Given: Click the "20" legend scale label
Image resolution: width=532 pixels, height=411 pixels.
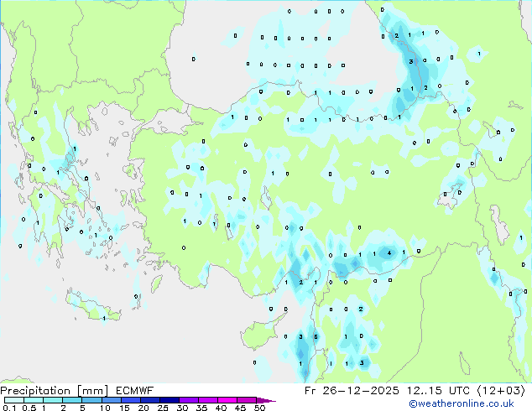Looking at the screenshot, I should (x=143, y=408).
